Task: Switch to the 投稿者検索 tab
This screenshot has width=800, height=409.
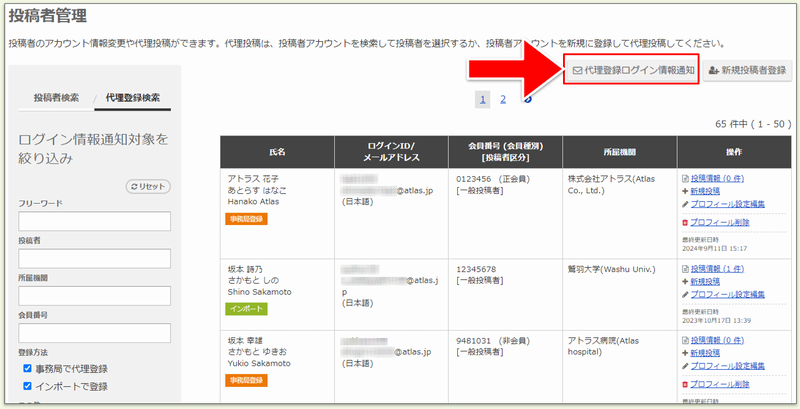Action: pyautogui.click(x=56, y=97)
